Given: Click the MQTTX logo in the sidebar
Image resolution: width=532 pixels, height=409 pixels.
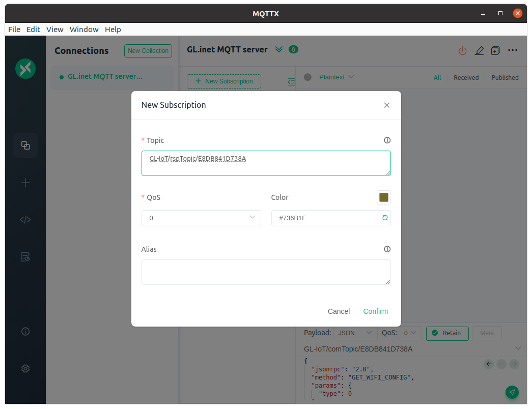Looking at the screenshot, I should (x=25, y=69).
